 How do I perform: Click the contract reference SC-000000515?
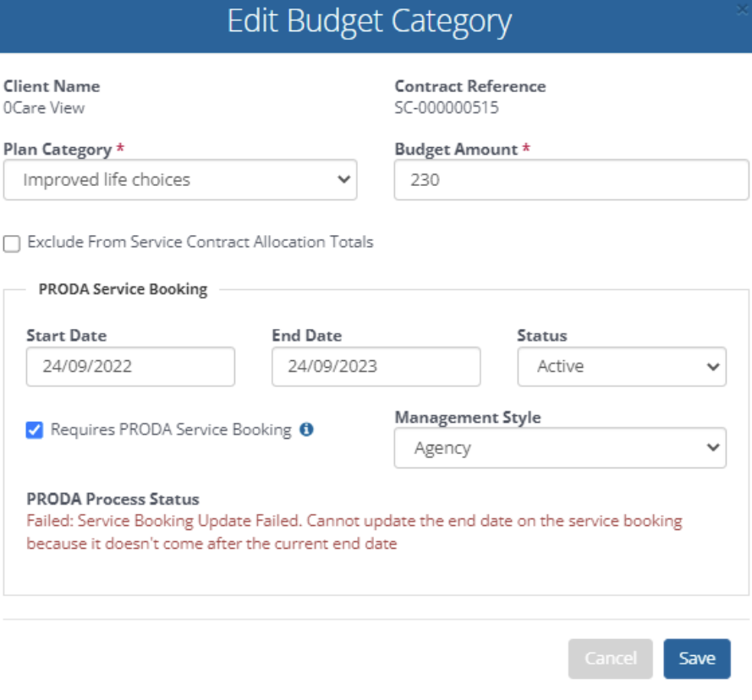click(447, 108)
